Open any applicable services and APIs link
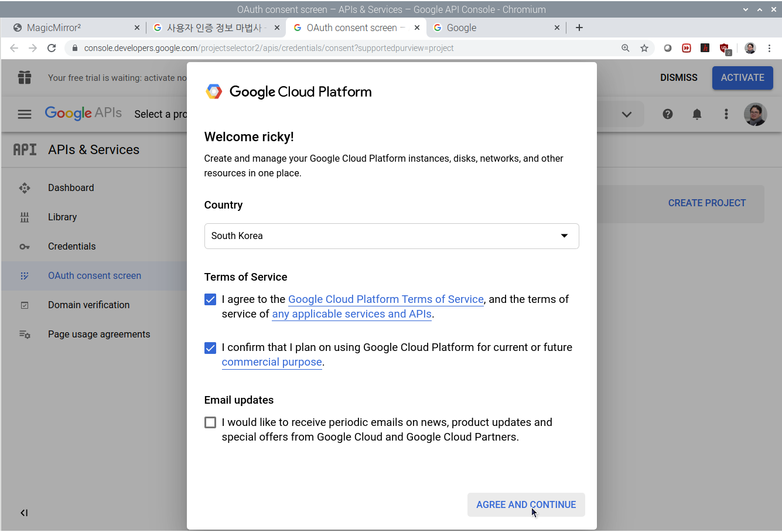This screenshot has width=782, height=532. pos(352,314)
